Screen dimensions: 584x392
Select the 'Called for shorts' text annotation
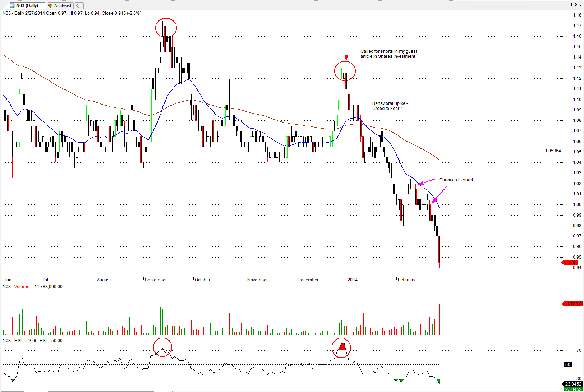tap(388, 54)
